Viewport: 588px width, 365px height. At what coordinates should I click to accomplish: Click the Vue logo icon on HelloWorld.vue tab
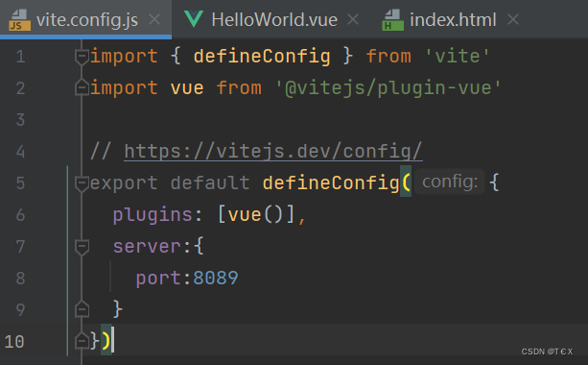[194, 19]
